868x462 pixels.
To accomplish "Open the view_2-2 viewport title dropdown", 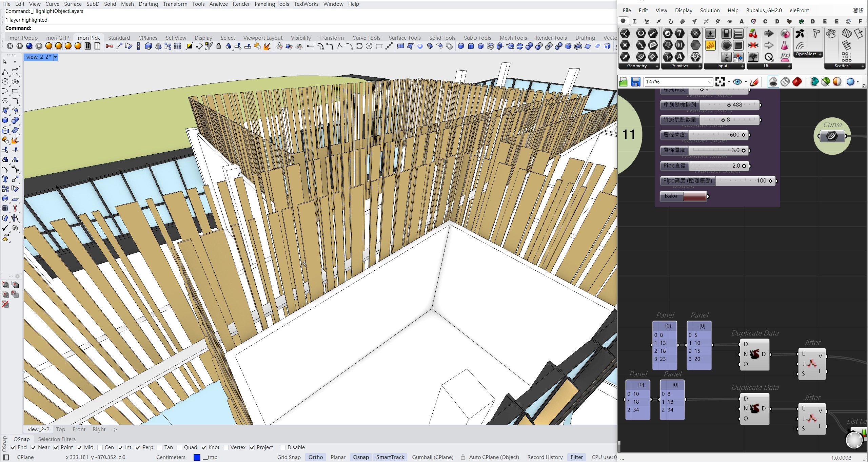I will tap(56, 57).
